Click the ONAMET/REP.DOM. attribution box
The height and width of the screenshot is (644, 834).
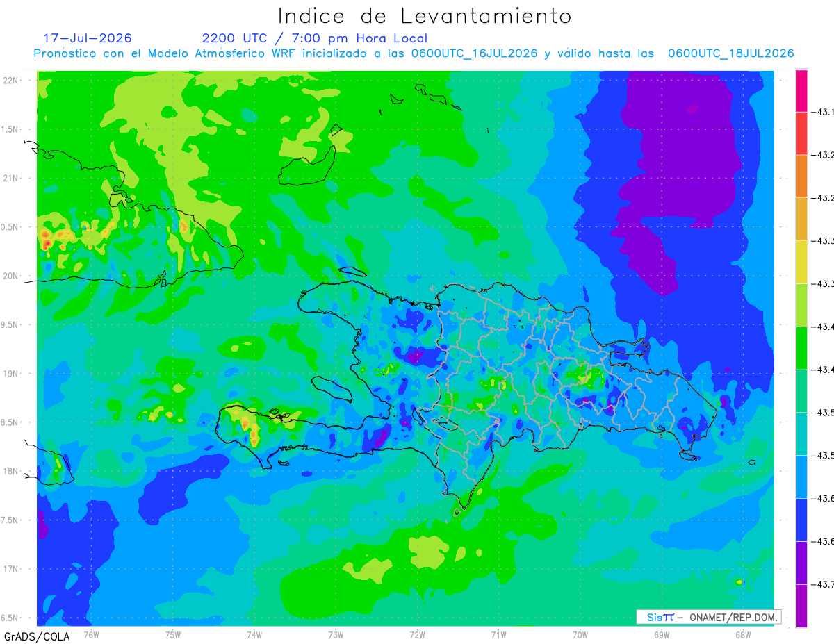(709, 617)
